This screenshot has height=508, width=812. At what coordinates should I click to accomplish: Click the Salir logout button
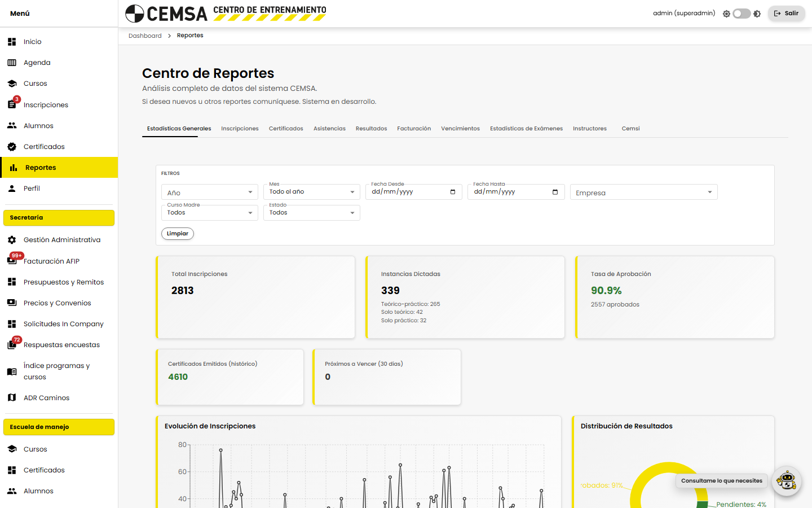[786, 14]
